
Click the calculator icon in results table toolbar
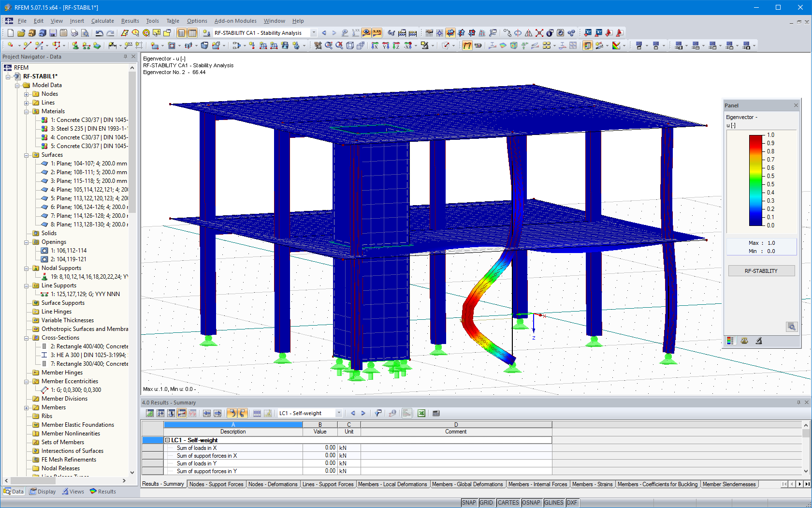tap(436, 413)
